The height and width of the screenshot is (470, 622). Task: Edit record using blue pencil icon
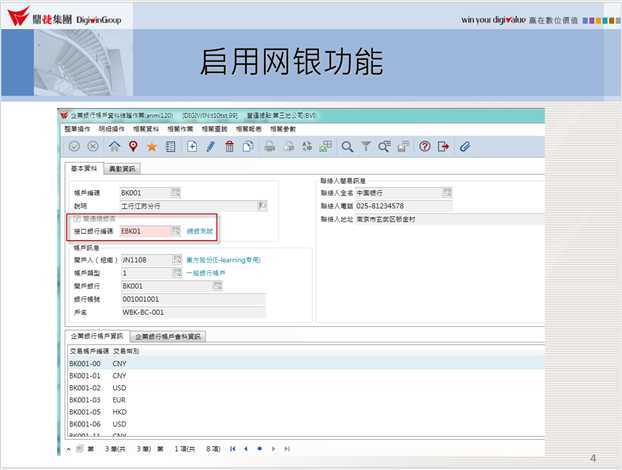pyautogui.click(x=211, y=146)
